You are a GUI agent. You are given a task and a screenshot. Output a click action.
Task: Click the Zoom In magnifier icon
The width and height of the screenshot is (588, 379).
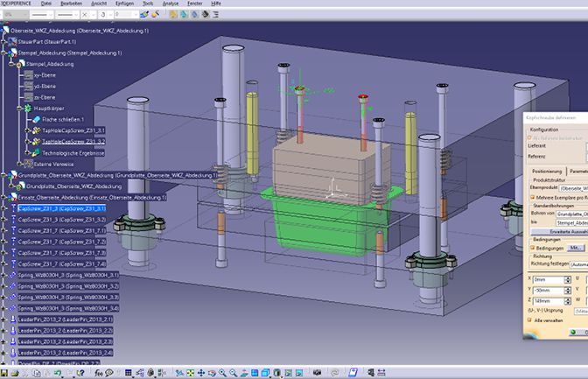(x=223, y=373)
